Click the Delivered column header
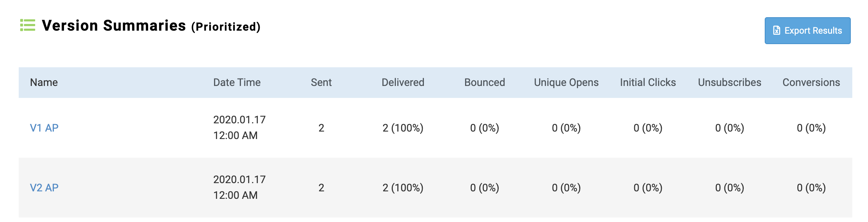 point(403,83)
